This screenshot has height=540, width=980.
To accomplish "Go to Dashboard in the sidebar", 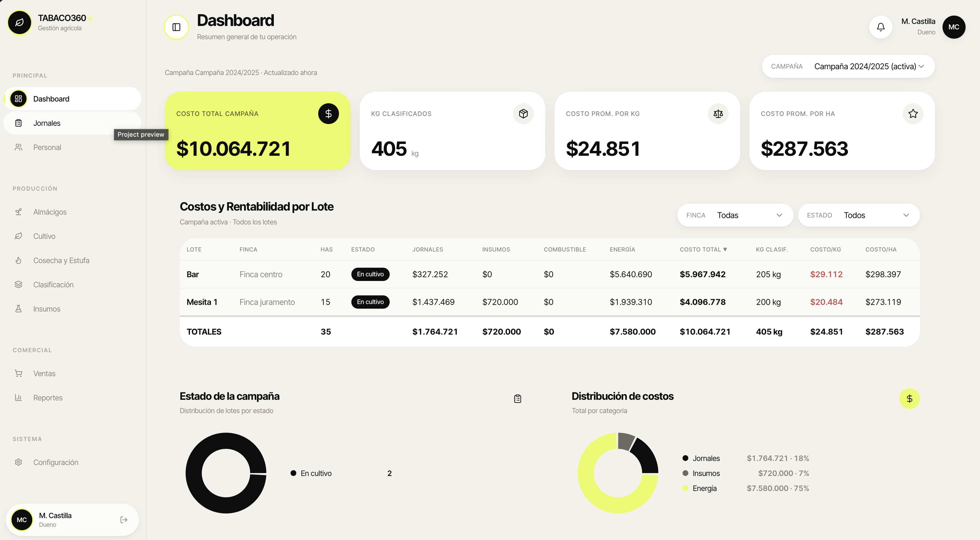I will click(72, 99).
